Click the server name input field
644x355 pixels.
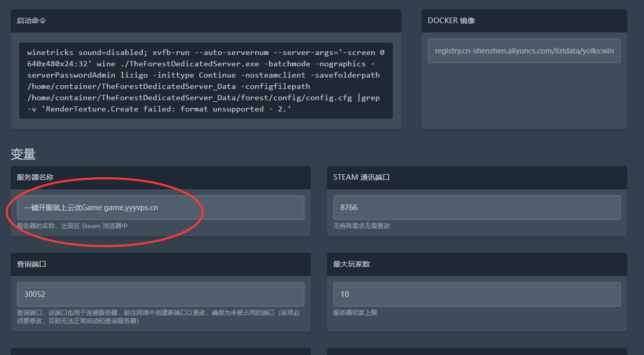pos(160,208)
